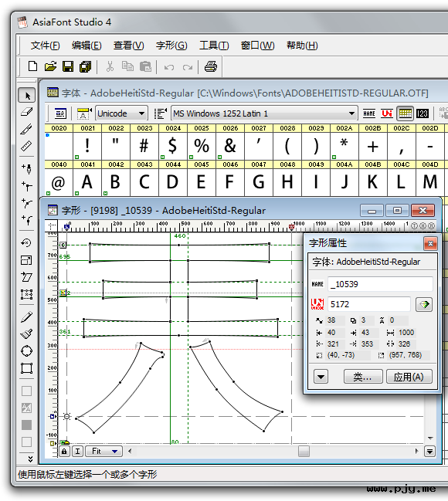
Task: Click the New file toolbar icon
Action: pos(32,66)
